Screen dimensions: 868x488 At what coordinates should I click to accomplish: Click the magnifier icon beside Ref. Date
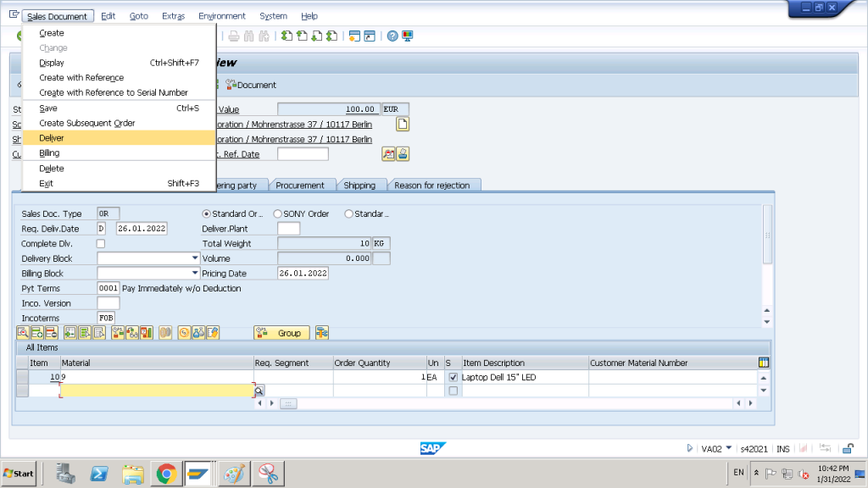tap(388, 154)
